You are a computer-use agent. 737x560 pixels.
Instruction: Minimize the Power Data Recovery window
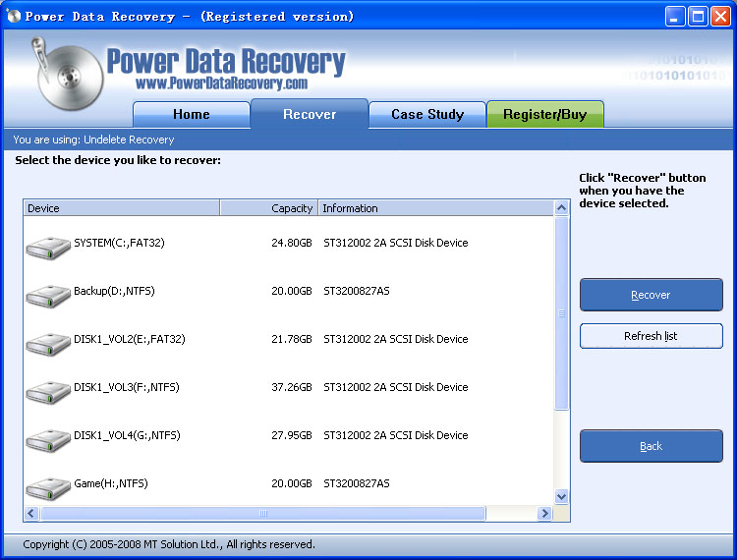[x=675, y=17]
